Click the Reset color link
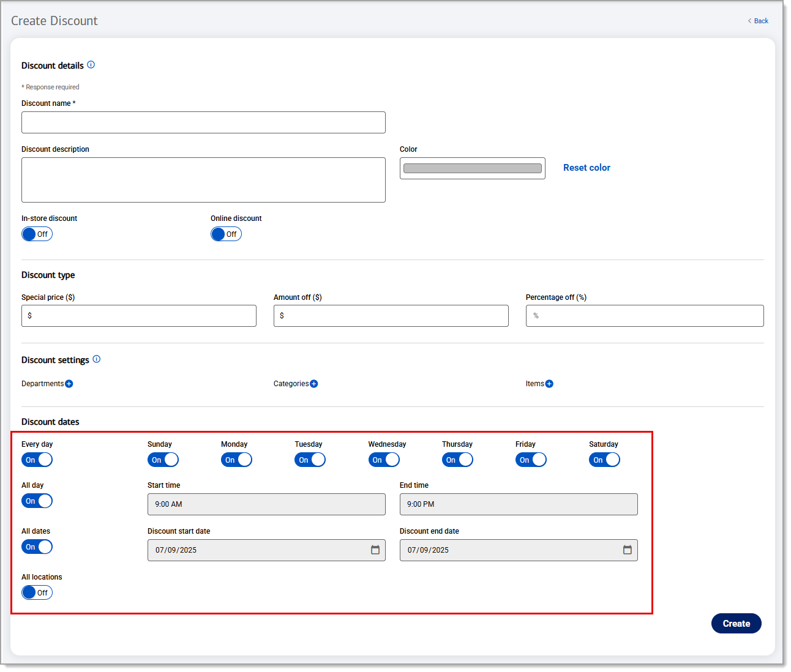This screenshot has height=672, width=791. click(587, 168)
